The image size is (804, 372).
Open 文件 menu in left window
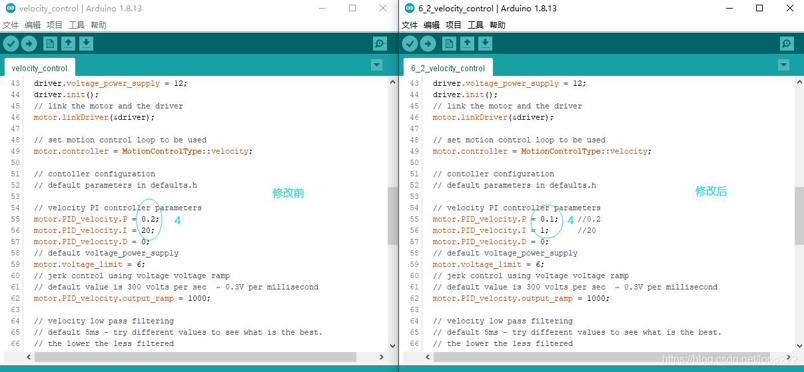tap(11, 25)
